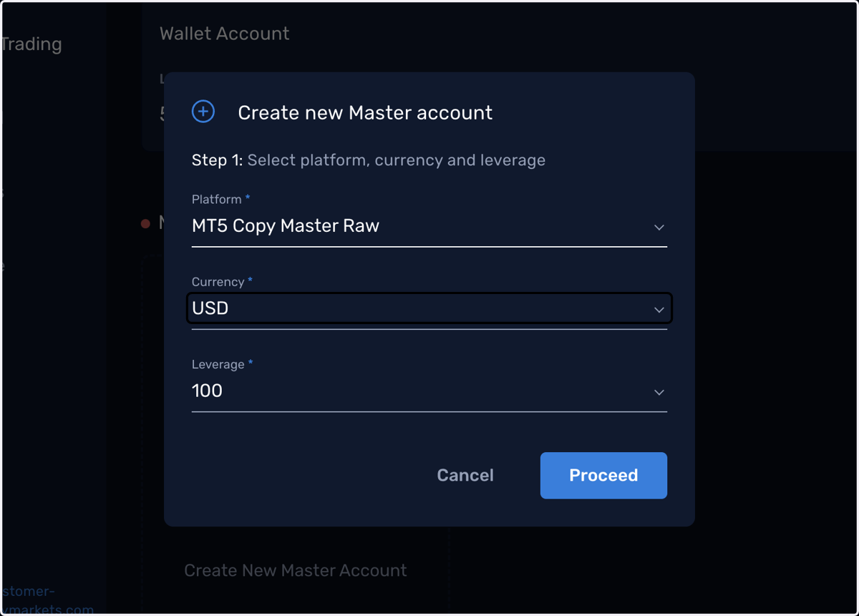Image resolution: width=859 pixels, height=616 pixels.
Task: Select the Trading sidebar item in background
Action: click(31, 44)
